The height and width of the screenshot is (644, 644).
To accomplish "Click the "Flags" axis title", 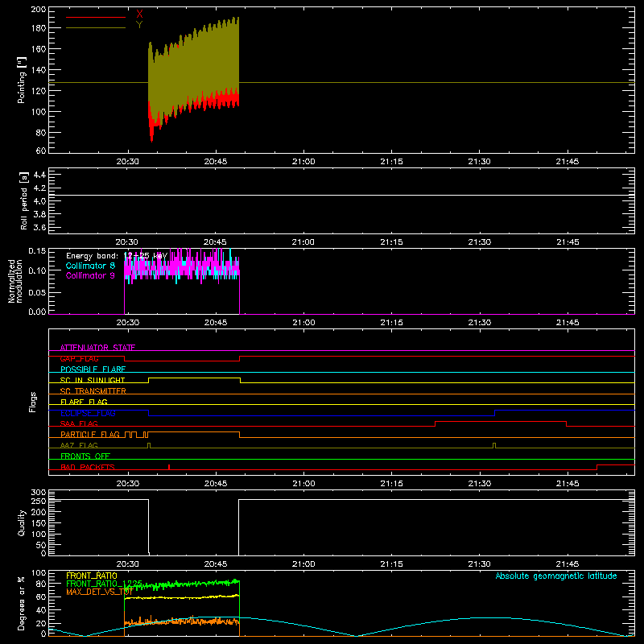I will pyautogui.click(x=32, y=402).
